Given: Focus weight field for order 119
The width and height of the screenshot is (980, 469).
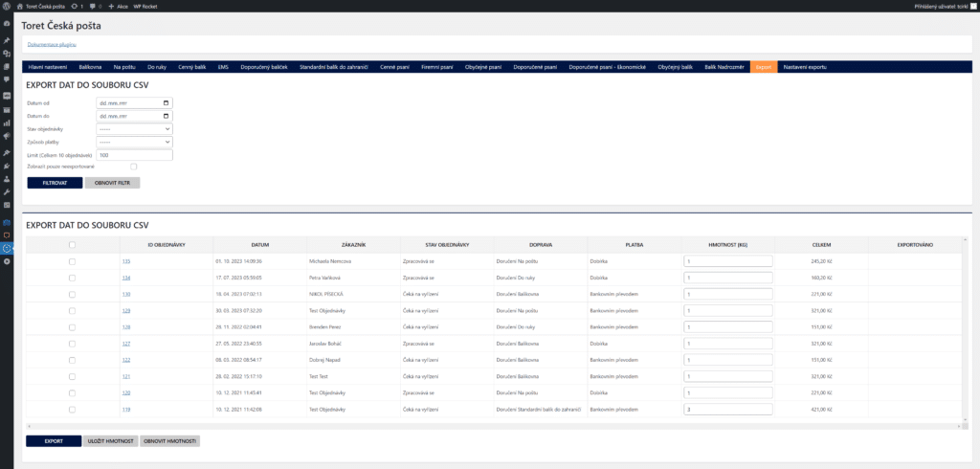Looking at the screenshot, I should click(728, 409).
